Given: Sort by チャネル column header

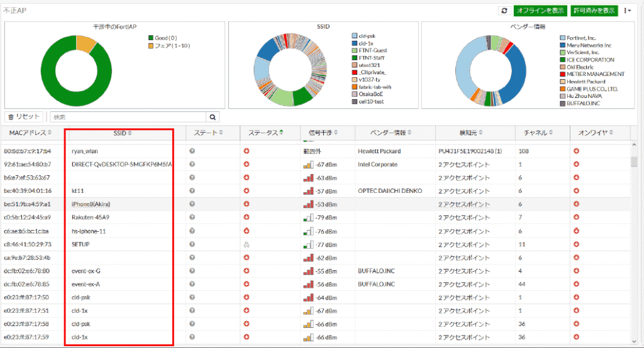Looking at the screenshot, I should 538,133.
